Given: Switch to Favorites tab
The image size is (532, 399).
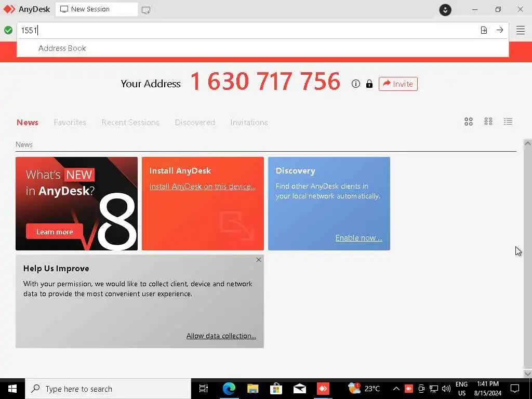Looking at the screenshot, I should 70,122.
